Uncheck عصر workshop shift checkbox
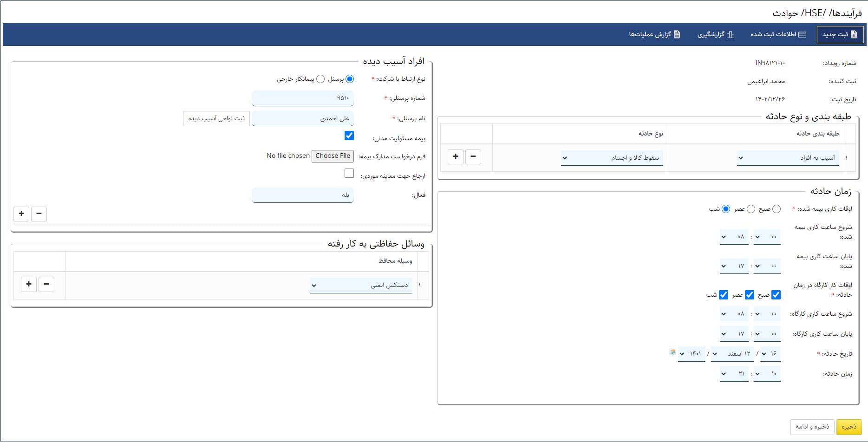Image resolution: width=868 pixels, height=442 pixels. click(750, 295)
